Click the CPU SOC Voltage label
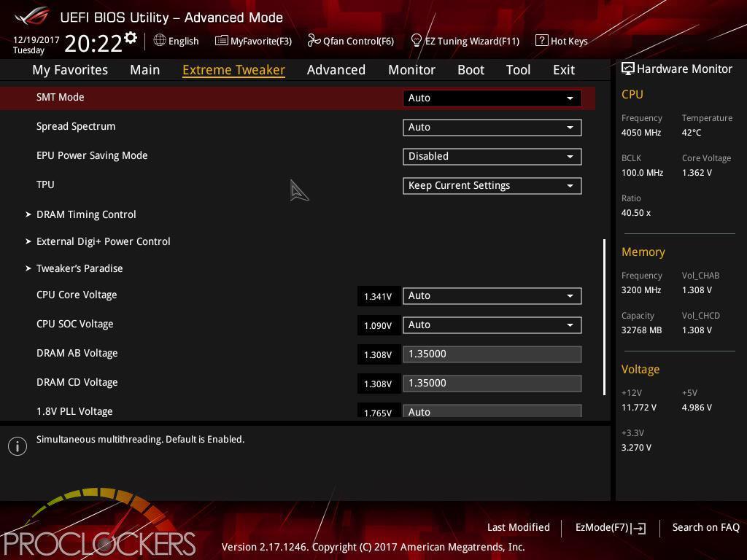 click(75, 324)
